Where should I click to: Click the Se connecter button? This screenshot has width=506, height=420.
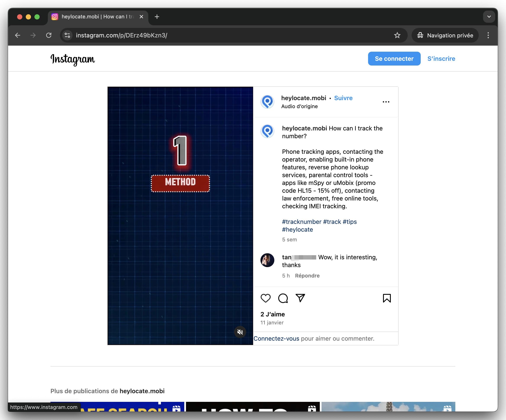(x=394, y=58)
